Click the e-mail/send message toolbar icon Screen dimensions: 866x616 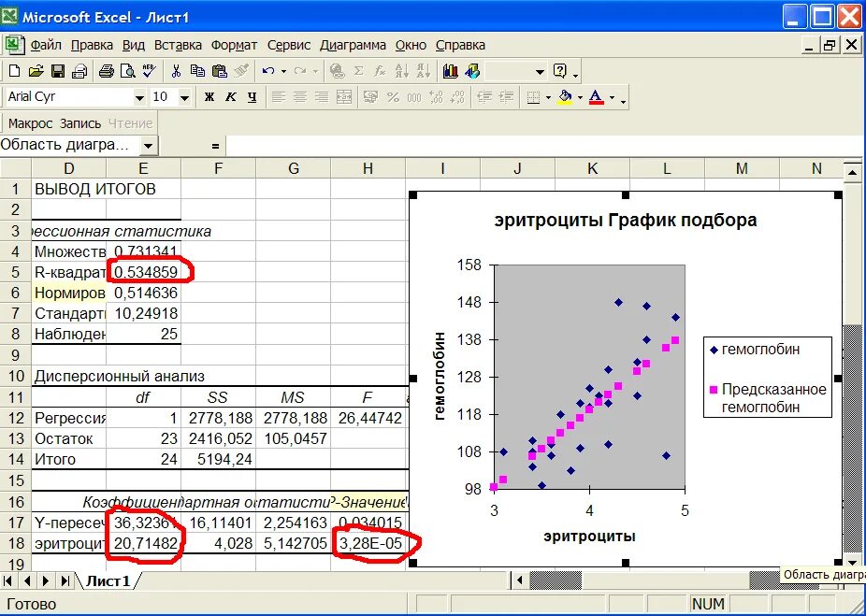(x=79, y=71)
